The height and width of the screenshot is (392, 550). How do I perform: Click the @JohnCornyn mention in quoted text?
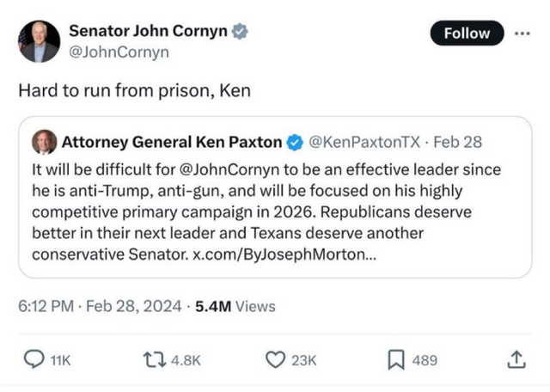point(229,170)
